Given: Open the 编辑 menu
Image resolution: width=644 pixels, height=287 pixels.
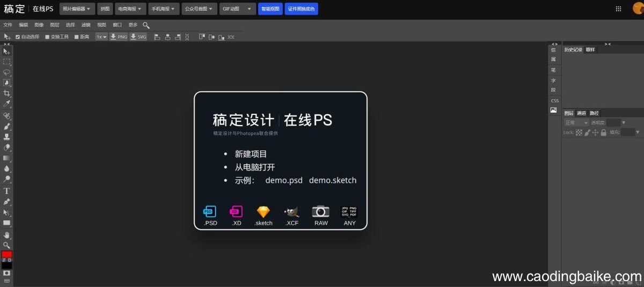Looking at the screenshot, I should pyautogui.click(x=24, y=25).
